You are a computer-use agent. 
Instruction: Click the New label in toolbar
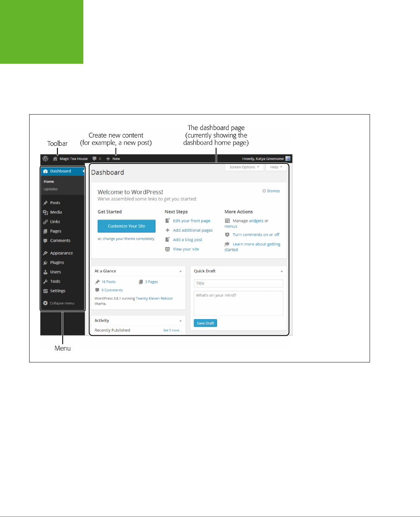click(116, 159)
